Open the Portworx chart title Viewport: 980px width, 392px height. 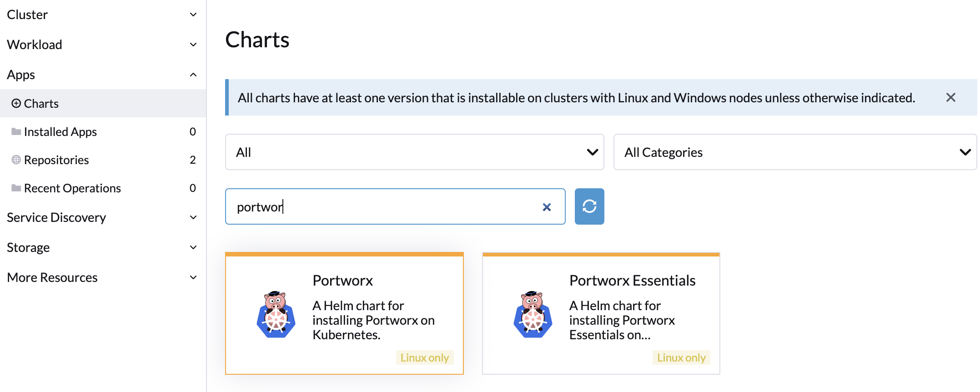point(343,281)
